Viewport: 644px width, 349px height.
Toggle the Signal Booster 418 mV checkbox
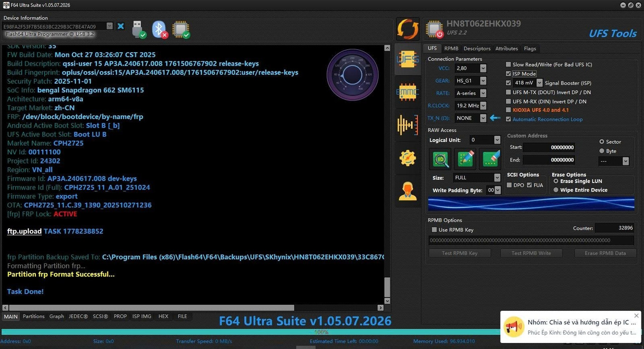pos(508,82)
